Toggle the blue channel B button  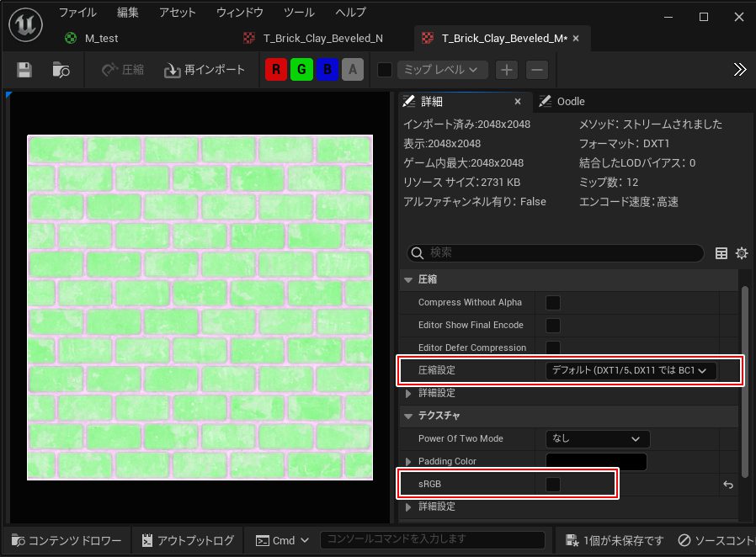[x=327, y=70]
